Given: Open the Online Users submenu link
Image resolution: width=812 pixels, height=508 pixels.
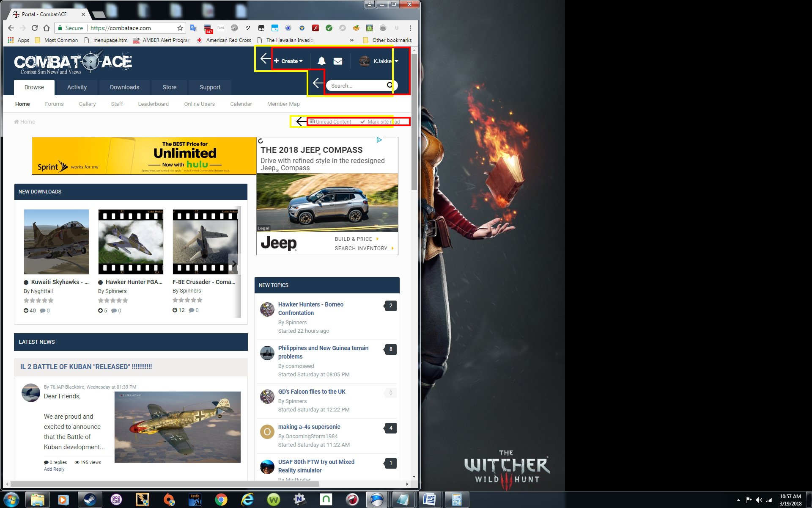Looking at the screenshot, I should [x=199, y=104].
